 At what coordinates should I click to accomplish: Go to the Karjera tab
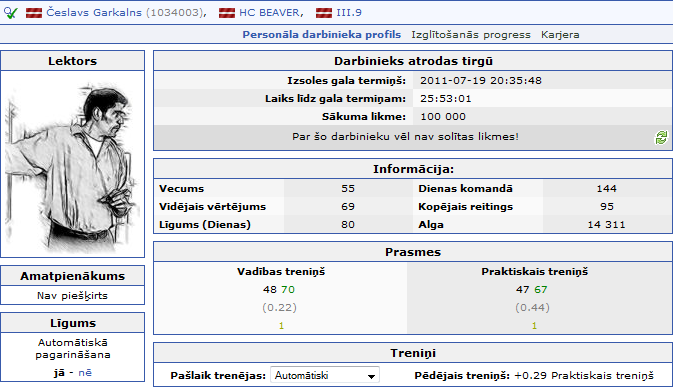point(560,35)
